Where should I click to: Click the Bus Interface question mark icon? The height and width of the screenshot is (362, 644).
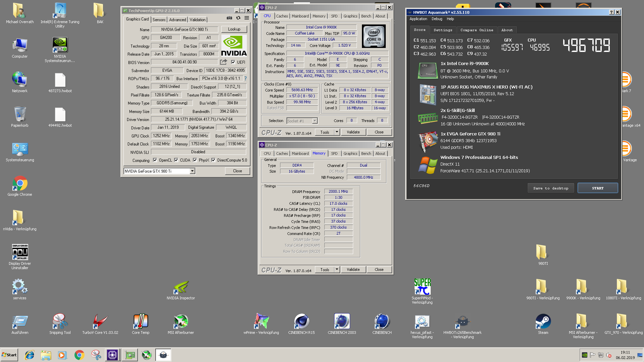coord(245,78)
